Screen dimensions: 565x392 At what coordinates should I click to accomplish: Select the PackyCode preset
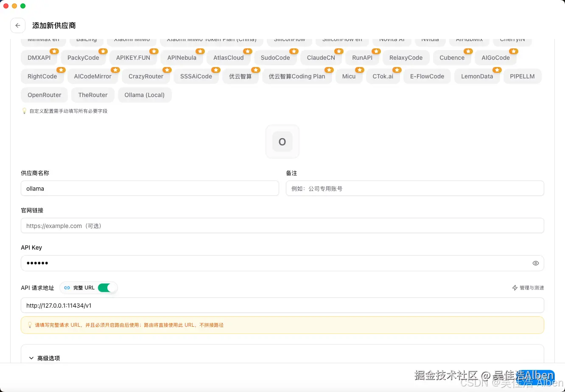83,58
